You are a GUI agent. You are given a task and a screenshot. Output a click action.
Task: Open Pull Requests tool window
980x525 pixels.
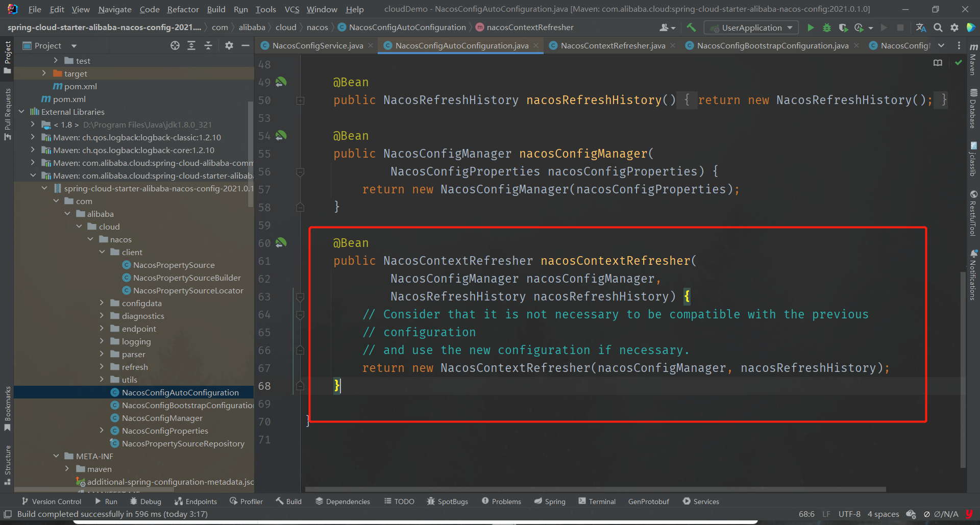7,114
